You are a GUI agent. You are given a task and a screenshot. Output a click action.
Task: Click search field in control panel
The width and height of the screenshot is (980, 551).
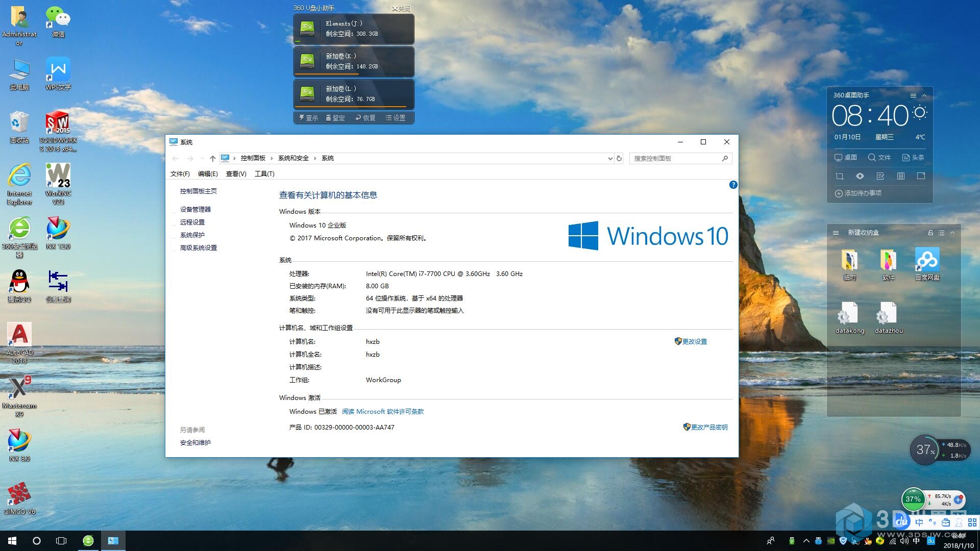coord(676,158)
